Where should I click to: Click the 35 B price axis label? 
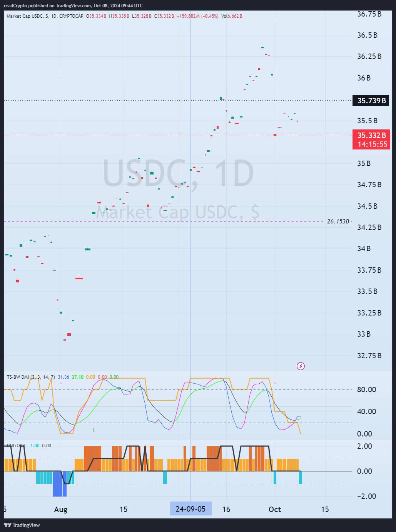364,163
